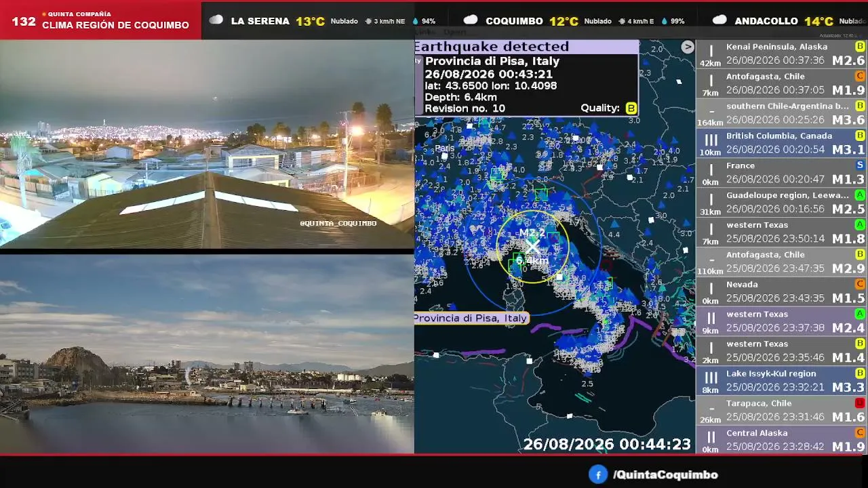Image resolution: width=868 pixels, height=488 pixels.
Task: Click the Coquimbo wind icon
Action: (x=622, y=21)
